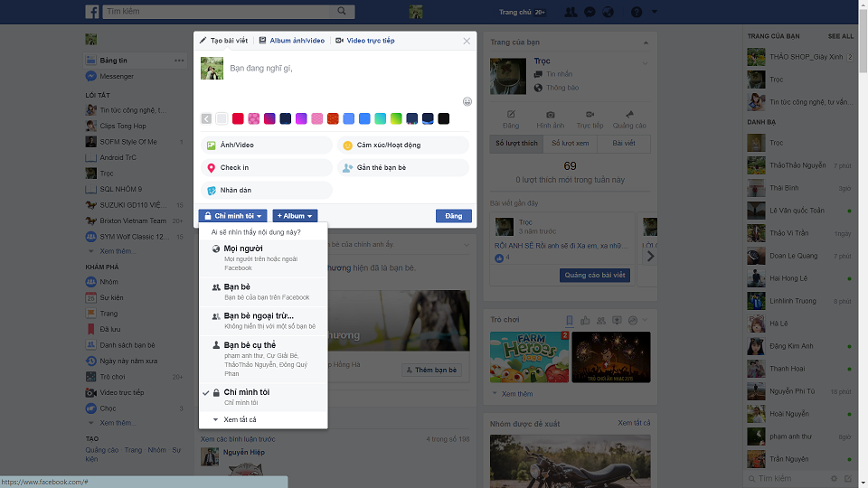Open Chỉ mình tôi privacy dropdown
Viewport: 868px width, 488px height.
click(232, 216)
